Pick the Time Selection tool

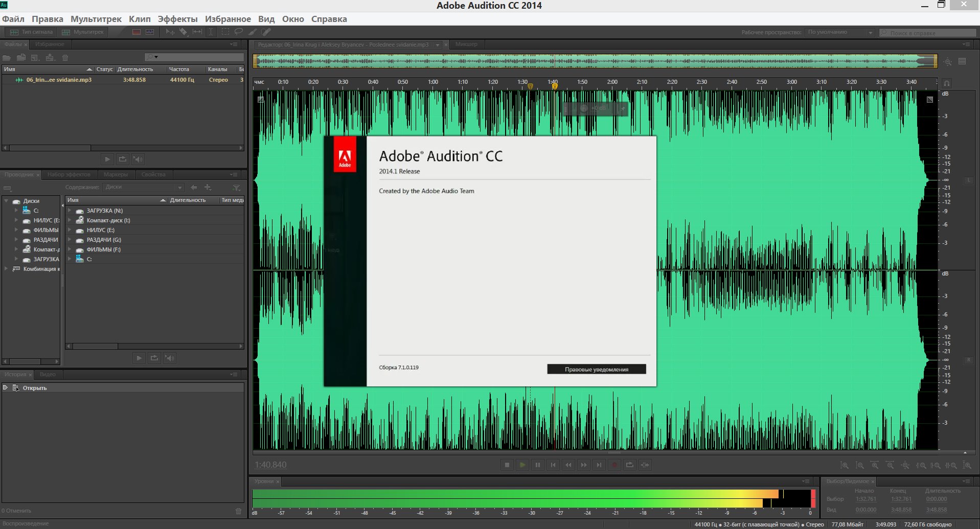(x=211, y=32)
